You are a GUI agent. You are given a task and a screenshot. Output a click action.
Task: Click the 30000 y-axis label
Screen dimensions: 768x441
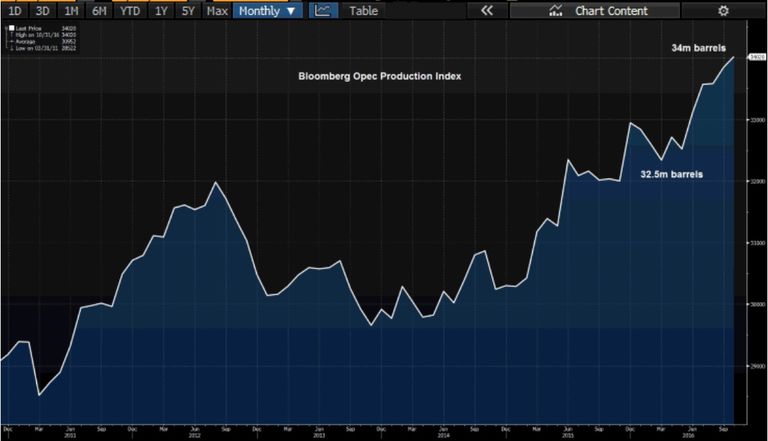pyautogui.click(x=757, y=304)
